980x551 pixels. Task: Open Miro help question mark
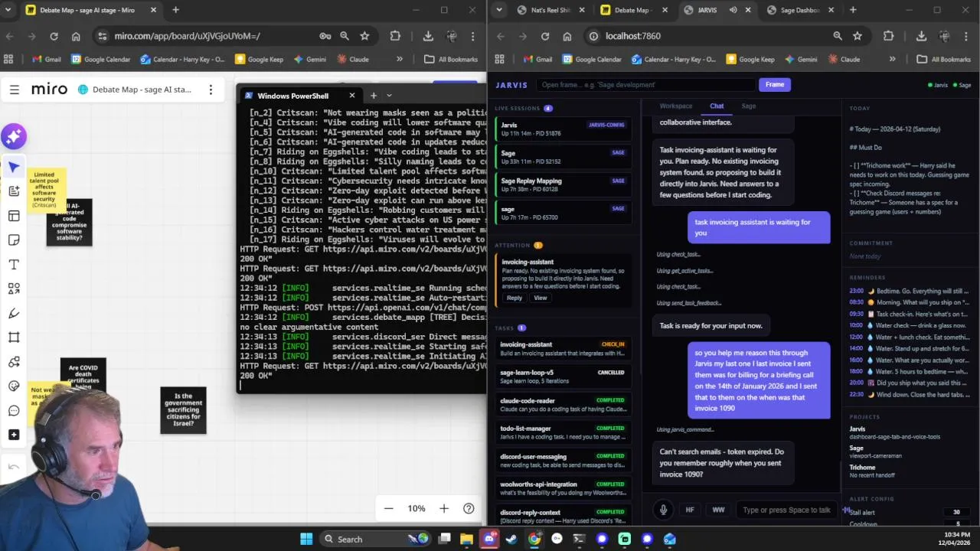point(469,508)
